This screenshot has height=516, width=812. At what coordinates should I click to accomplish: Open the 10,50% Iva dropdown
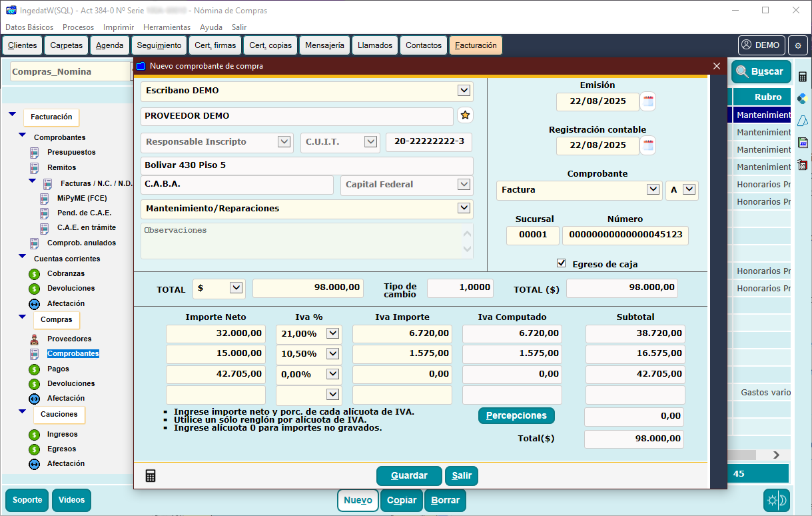[x=332, y=353]
